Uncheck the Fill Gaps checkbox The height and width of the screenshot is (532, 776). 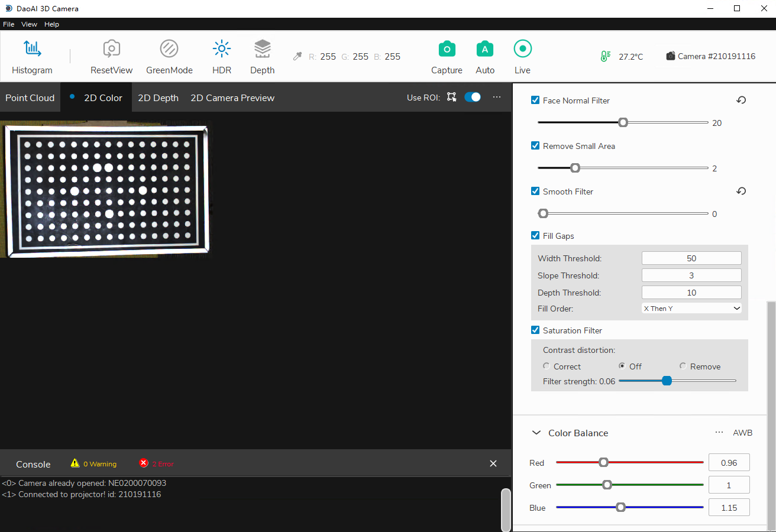pyautogui.click(x=535, y=236)
